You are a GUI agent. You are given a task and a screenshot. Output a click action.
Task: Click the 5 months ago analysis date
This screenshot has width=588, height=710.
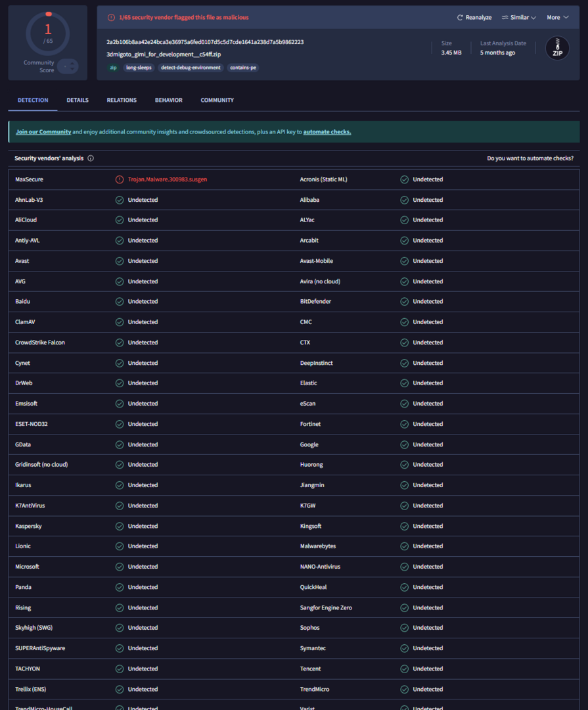click(497, 53)
